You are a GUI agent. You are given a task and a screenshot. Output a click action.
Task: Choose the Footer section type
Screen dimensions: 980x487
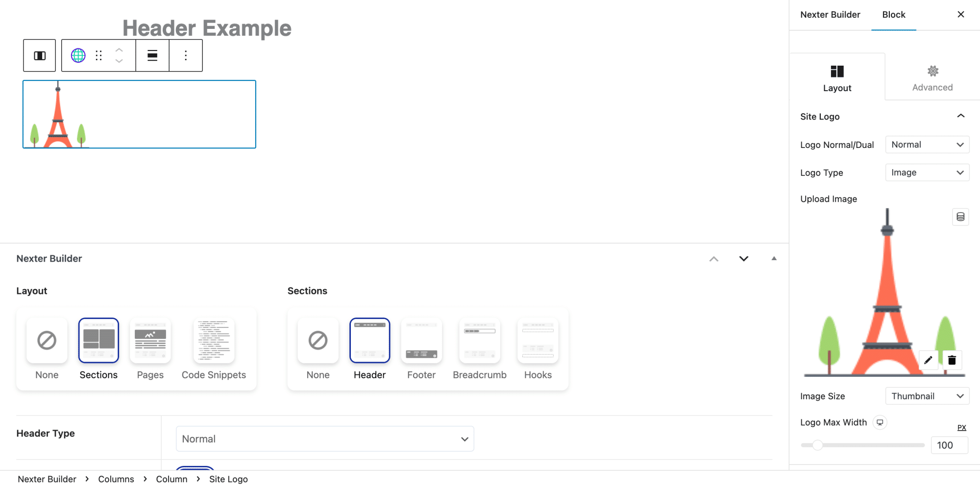tap(421, 341)
